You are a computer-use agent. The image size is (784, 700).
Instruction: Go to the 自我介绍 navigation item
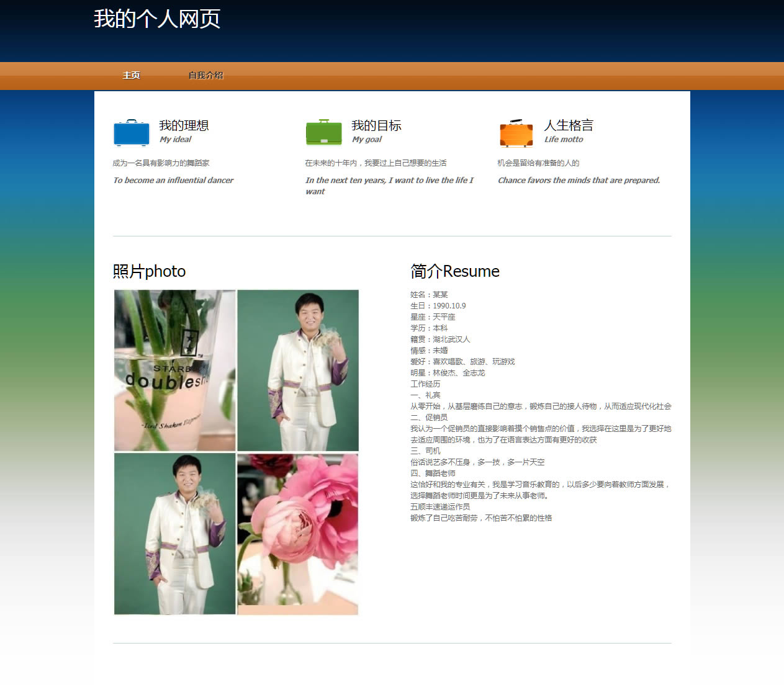point(205,75)
